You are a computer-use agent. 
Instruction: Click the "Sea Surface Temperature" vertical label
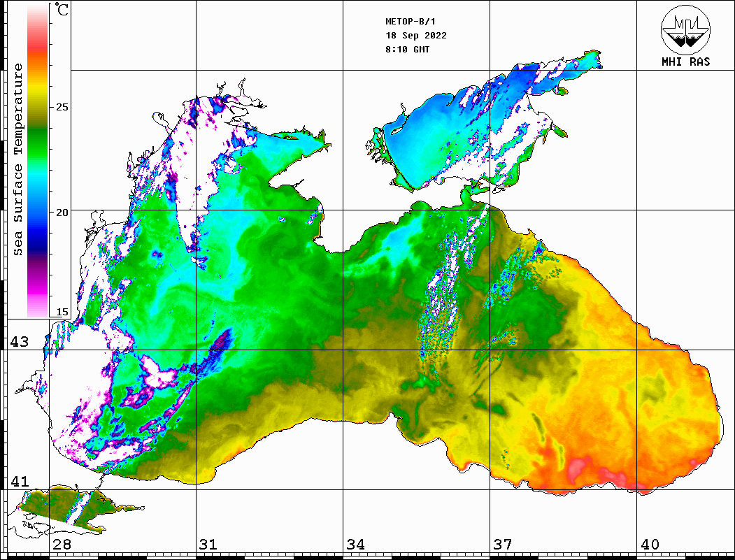(x=17, y=159)
